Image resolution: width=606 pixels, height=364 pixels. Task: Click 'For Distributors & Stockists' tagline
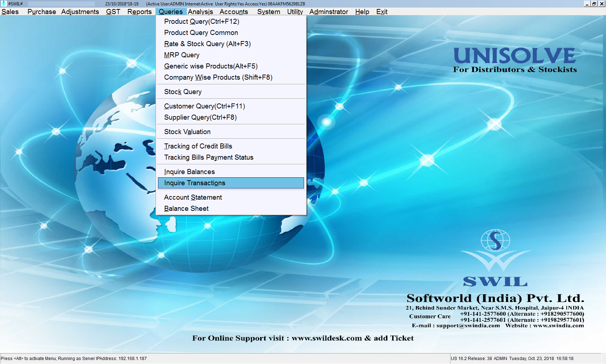tap(515, 70)
